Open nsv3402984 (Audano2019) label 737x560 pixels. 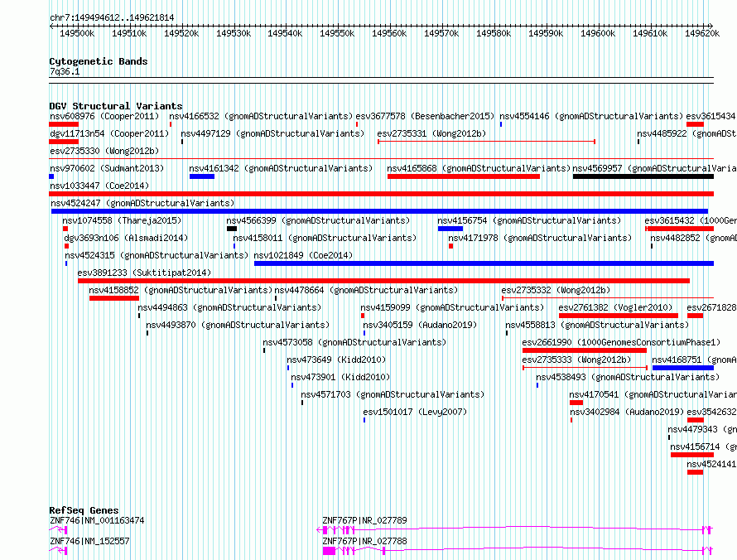[627, 412]
